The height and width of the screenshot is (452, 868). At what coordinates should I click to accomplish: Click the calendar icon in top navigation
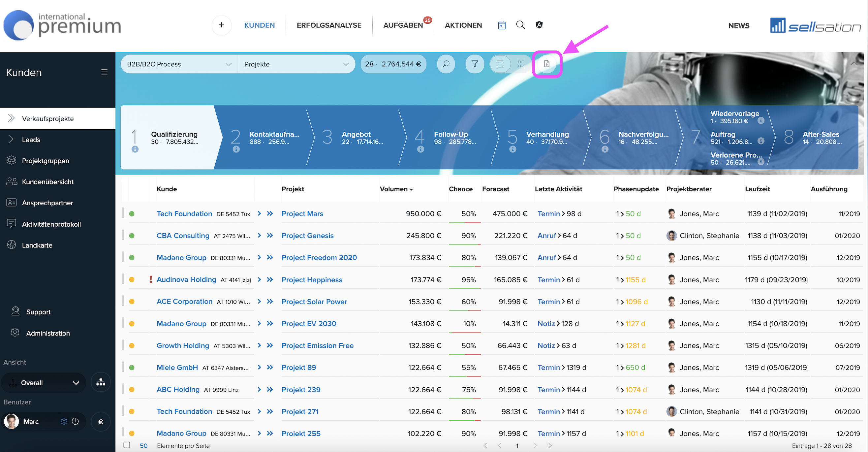[501, 25]
